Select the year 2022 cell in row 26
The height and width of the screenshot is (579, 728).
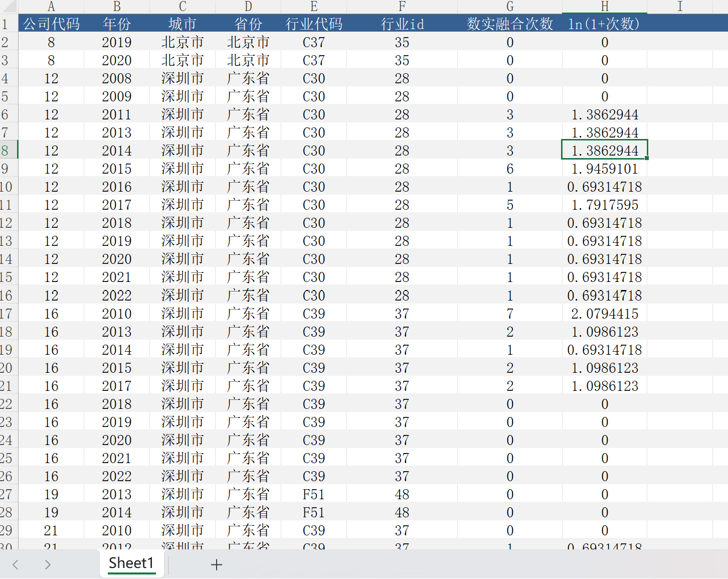click(x=117, y=476)
